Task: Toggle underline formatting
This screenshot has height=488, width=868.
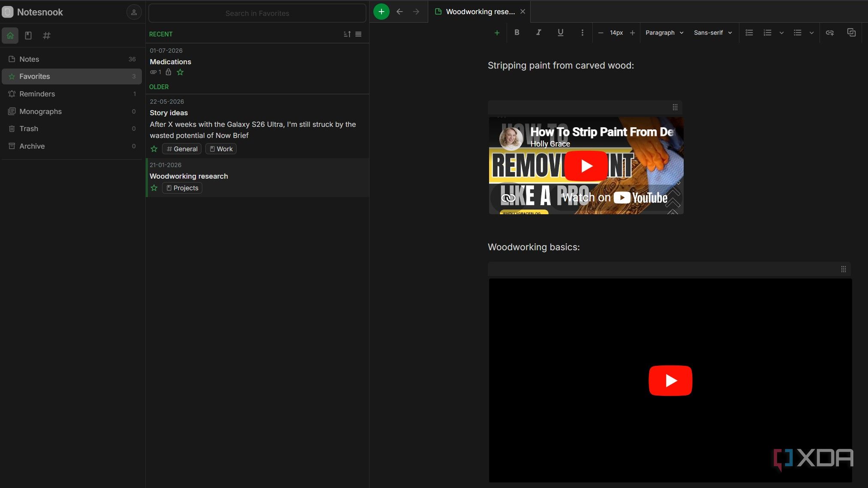Action: click(560, 33)
